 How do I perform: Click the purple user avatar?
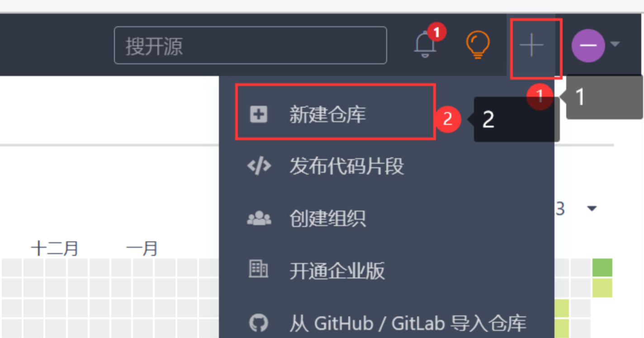(x=588, y=45)
